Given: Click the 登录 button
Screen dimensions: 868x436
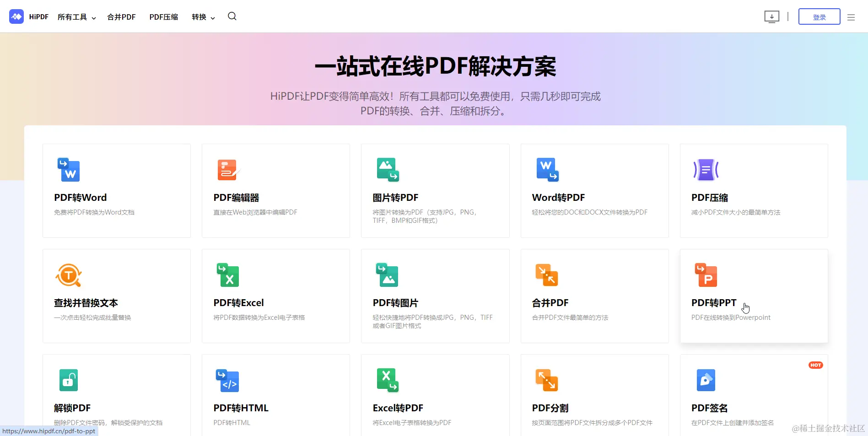Looking at the screenshot, I should pyautogui.click(x=819, y=17).
